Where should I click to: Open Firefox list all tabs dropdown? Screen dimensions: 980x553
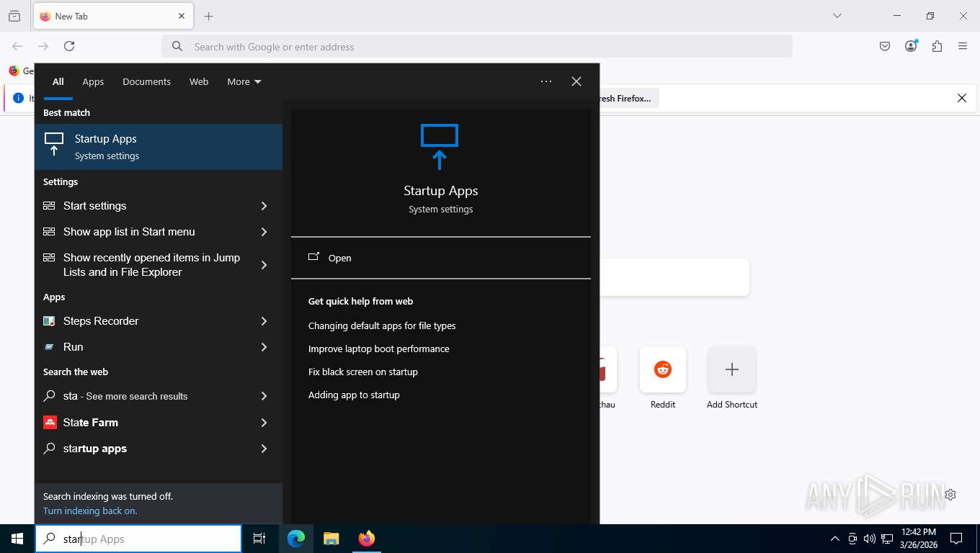(x=837, y=16)
